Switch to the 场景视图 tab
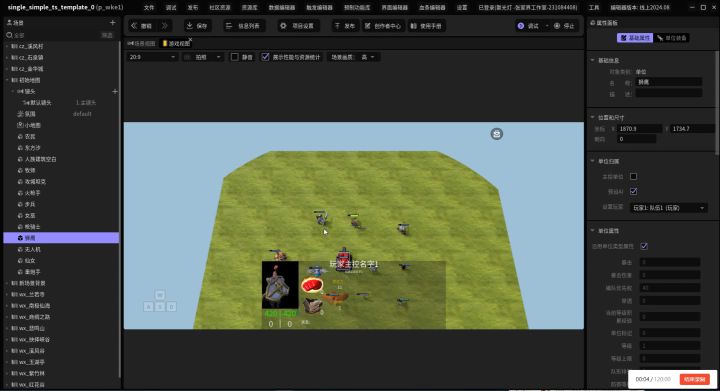720x391 pixels. tap(141, 43)
